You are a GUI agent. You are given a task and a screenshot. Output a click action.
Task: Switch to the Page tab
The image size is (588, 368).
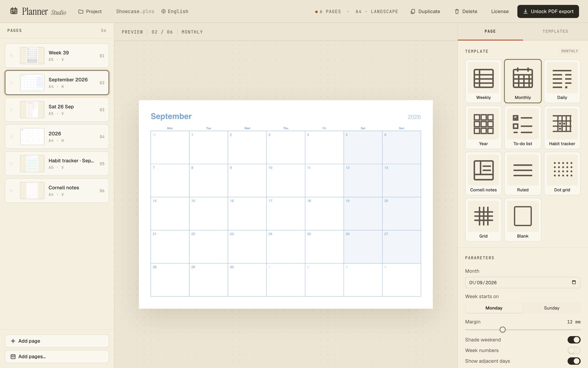point(490,31)
